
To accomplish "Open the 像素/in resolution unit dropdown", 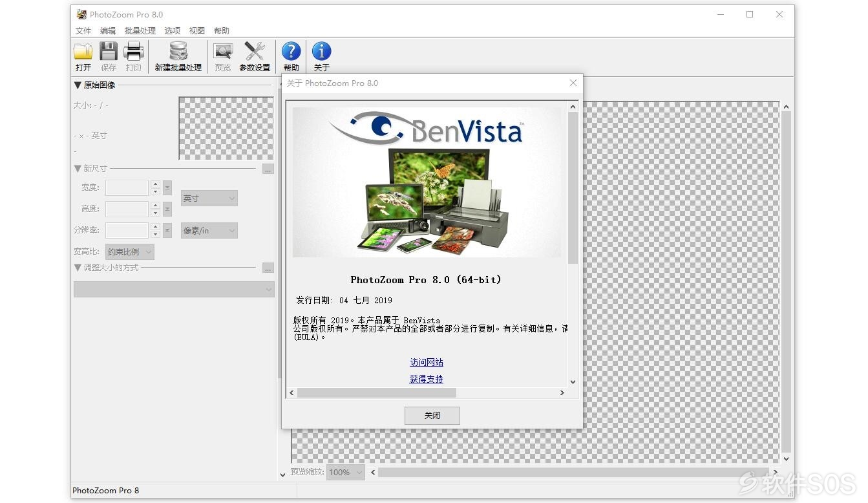I will [x=209, y=230].
